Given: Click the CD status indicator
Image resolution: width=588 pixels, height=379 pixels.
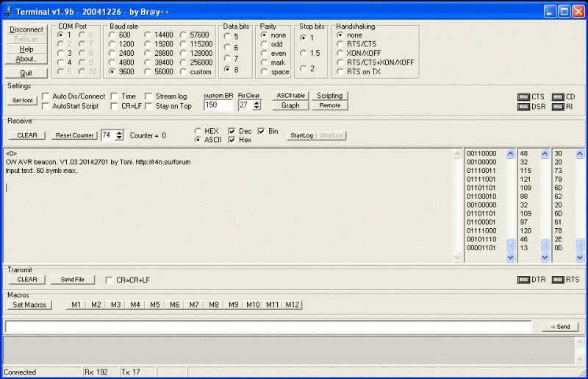Looking at the screenshot, I should (x=557, y=97).
